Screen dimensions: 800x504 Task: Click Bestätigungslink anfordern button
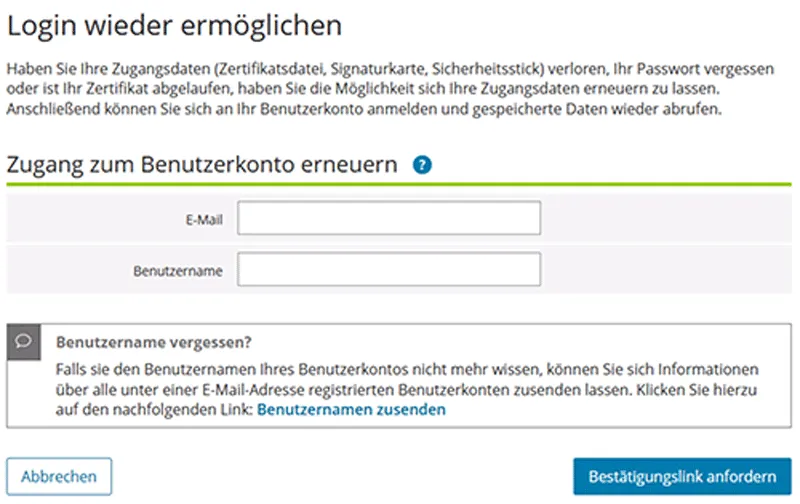click(682, 476)
